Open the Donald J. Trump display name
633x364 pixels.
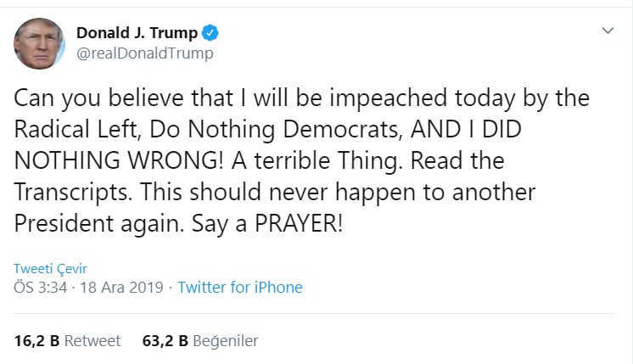click(137, 33)
